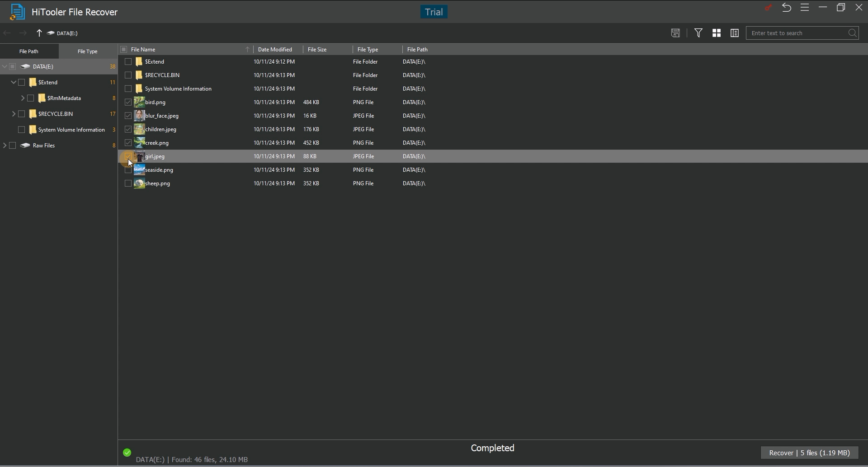Click the HiTooler File Recover app logo
Image resolution: width=868 pixels, height=467 pixels.
pos(17,12)
